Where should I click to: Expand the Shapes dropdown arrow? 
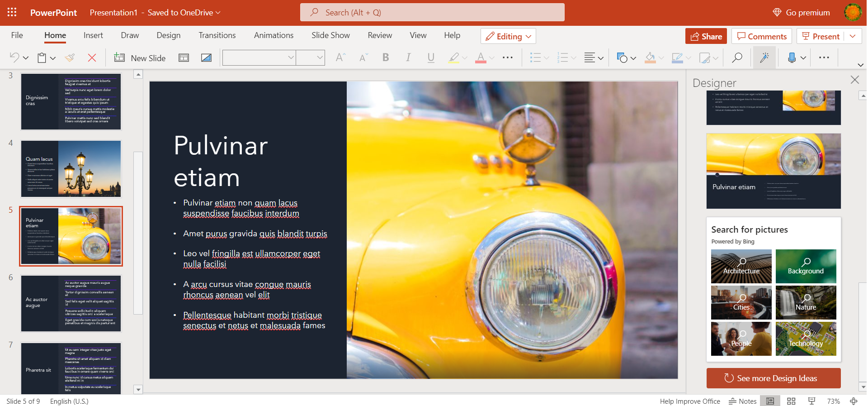633,58
